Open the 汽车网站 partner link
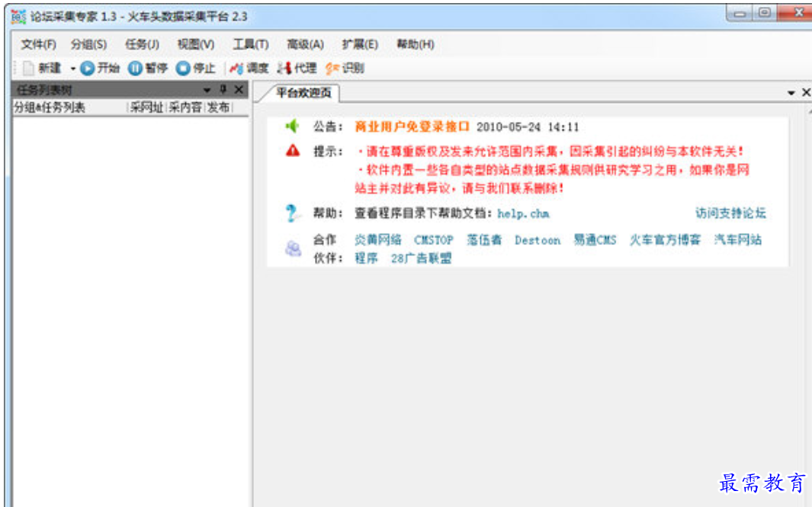Image resolution: width=812 pixels, height=507 pixels. 737,239
